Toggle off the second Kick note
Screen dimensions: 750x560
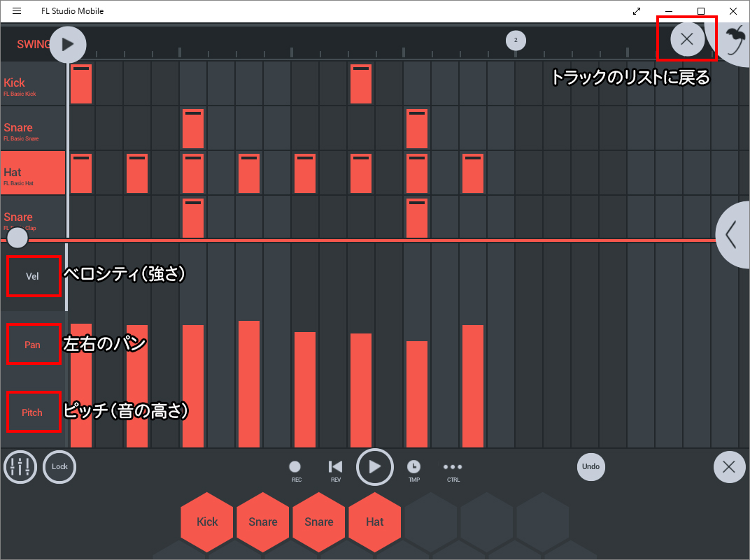coord(361,84)
